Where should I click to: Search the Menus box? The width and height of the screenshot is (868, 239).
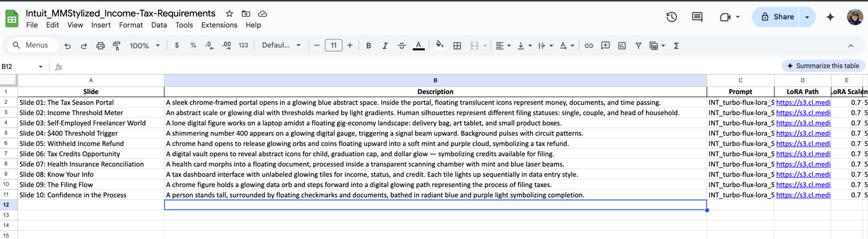tap(32, 46)
